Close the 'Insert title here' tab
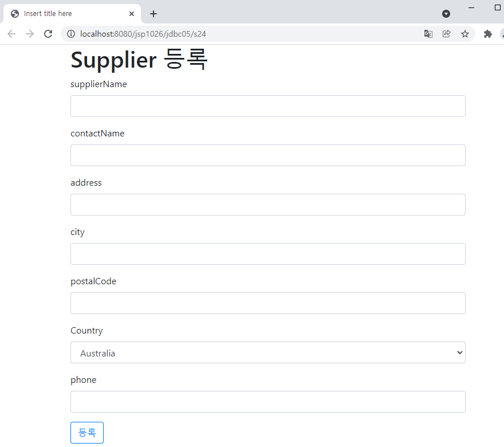Screen dimensions: 504x447 (x=132, y=14)
